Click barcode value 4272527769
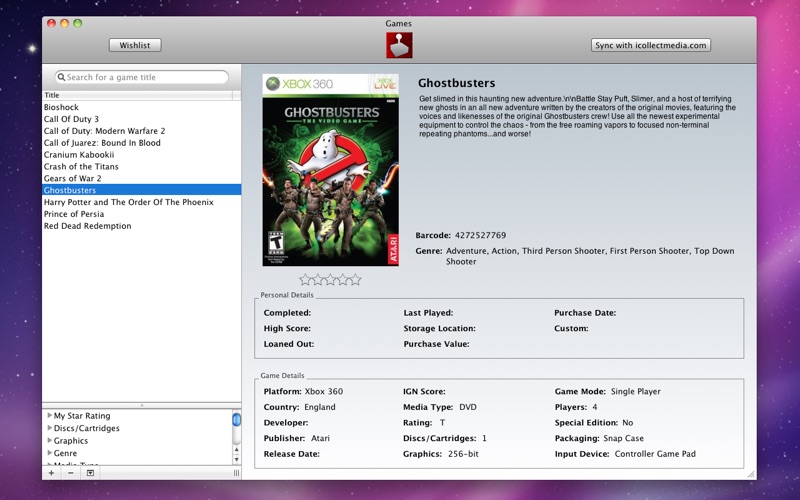Screen dimensions: 800x500 481,235
